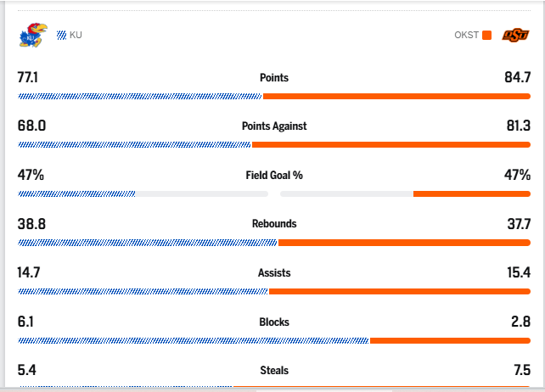Click OKST's orange Points Against bar segment

pos(390,145)
